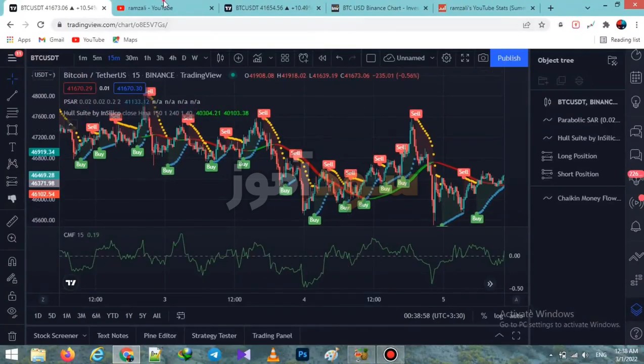Open the Gmail bookmark

coord(51,40)
